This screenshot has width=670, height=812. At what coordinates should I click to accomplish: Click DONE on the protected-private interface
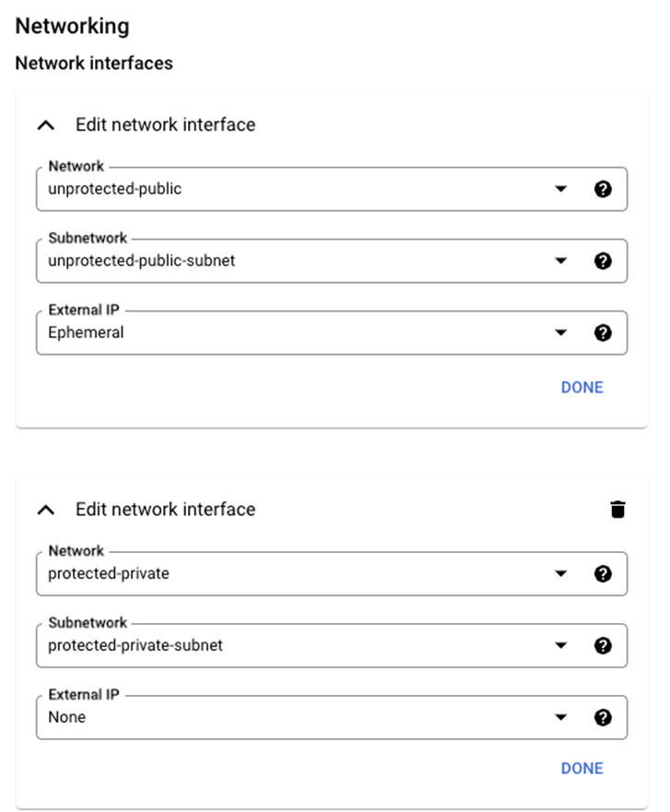click(582, 768)
